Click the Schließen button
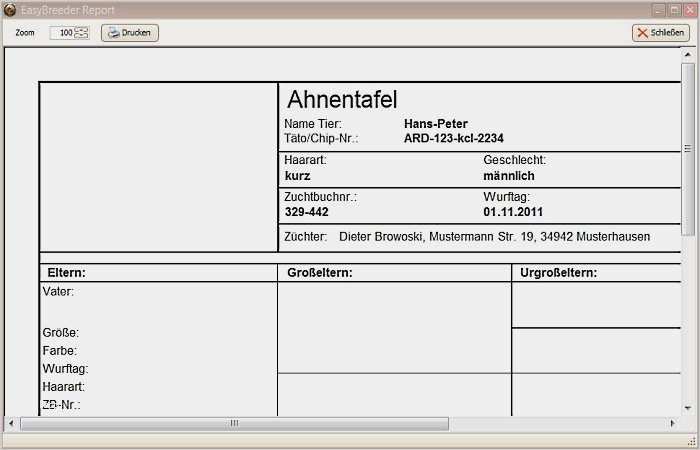Viewport: 700px width, 450px height. tap(661, 33)
